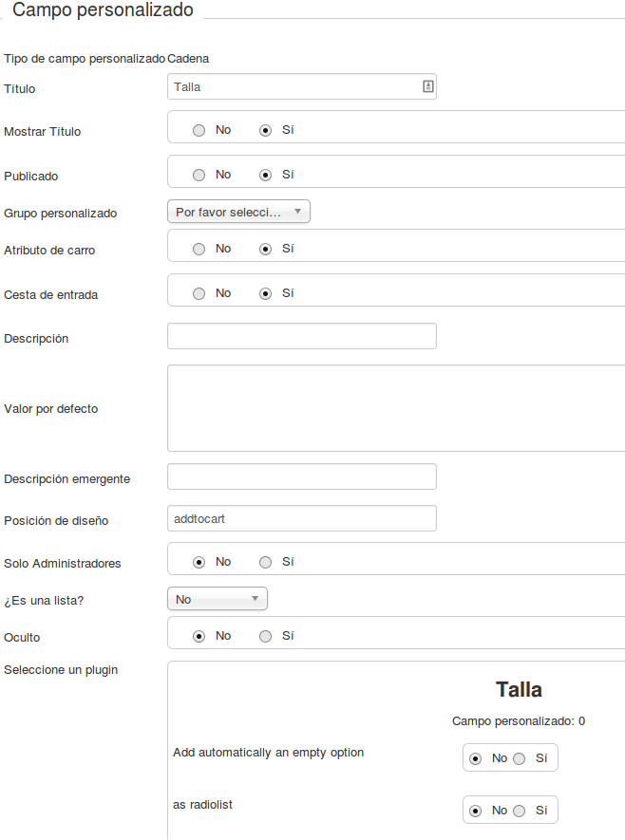Select Sí radio for Mostrar Título
625x840 pixels.
(x=265, y=131)
